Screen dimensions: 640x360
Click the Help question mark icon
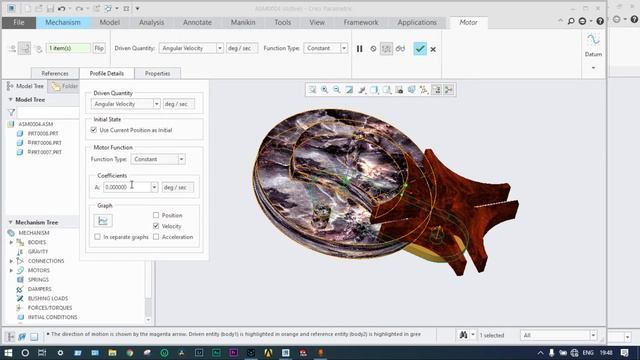tap(600, 21)
